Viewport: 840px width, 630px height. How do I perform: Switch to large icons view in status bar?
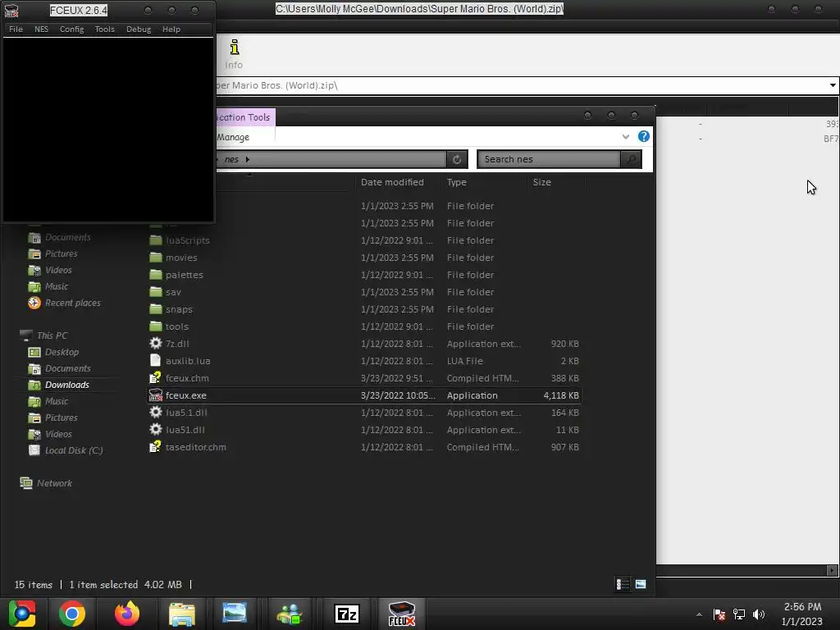pyautogui.click(x=641, y=584)
